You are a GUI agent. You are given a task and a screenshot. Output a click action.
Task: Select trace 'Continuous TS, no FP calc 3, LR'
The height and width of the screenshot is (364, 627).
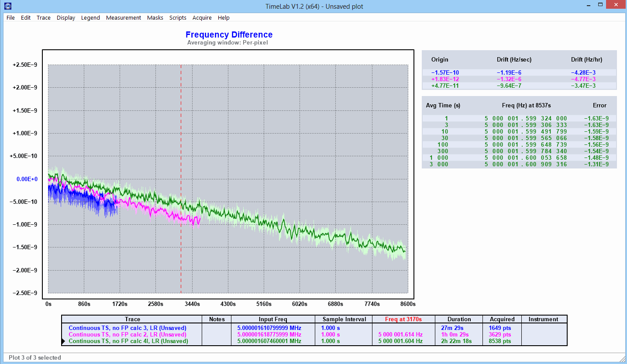click(x=127, y=328)
